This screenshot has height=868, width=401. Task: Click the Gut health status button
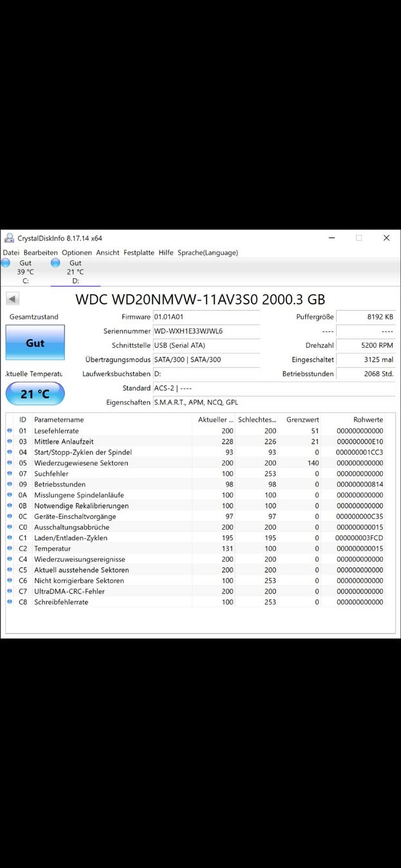[35, 343]
